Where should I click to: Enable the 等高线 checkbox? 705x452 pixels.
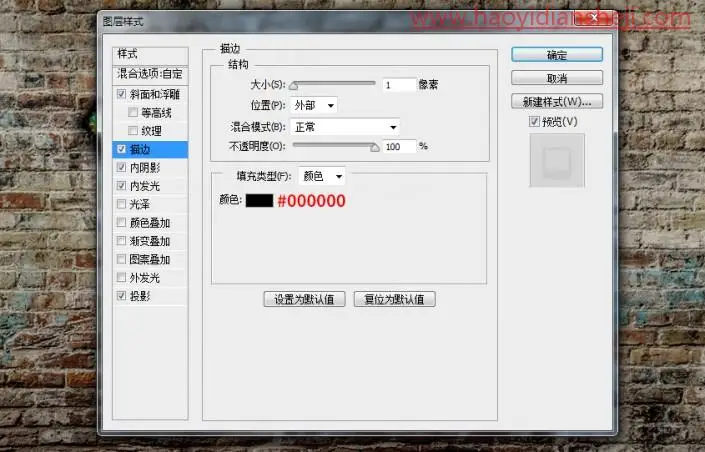coord(133,112)
